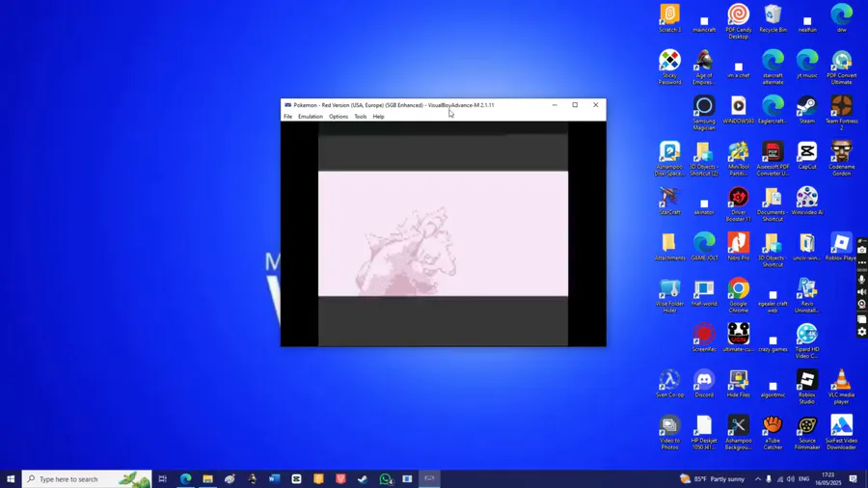This screenshot has height=488, width=868.
Task: Click the Pokemon Red emulator game screen
Action: [x=443, y=234]
